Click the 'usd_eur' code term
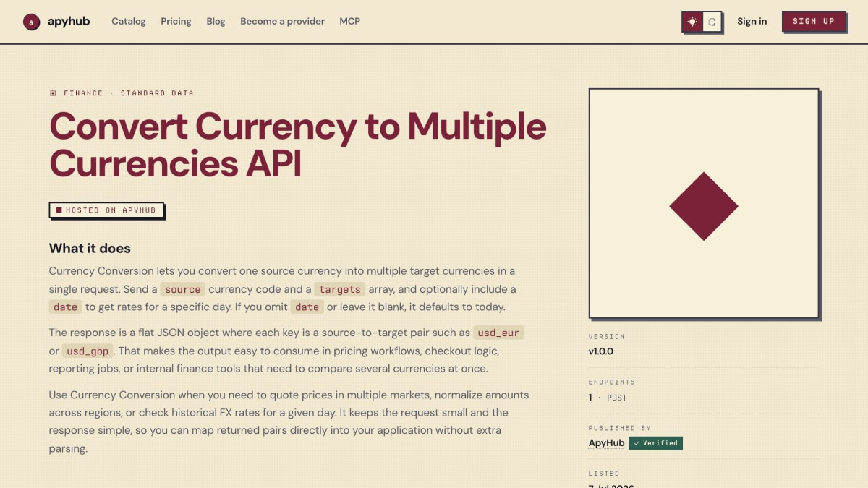 [x=499, y=333]
